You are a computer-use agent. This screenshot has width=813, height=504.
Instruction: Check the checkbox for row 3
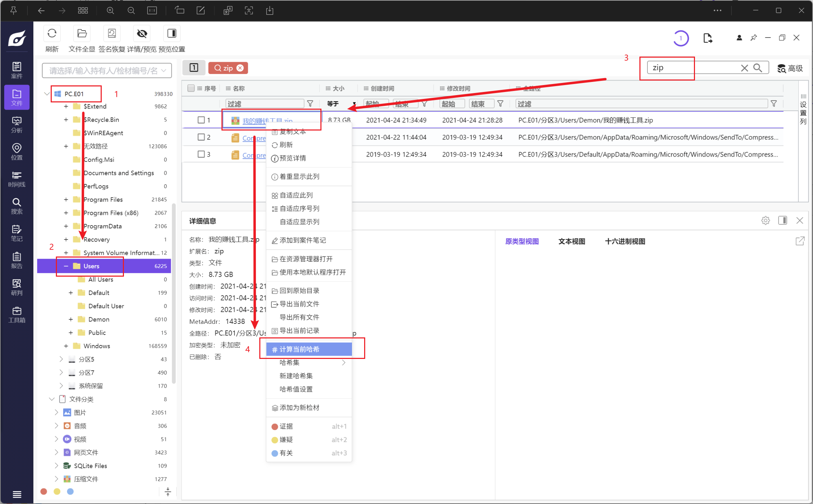201,154
